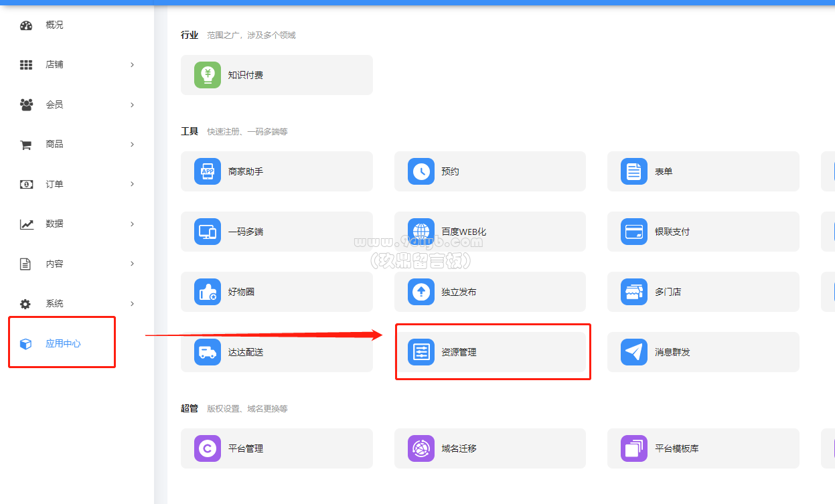This screenshot has width=835, height=504.
Task: Click the 银联支付 card icon
Action: 634,232
